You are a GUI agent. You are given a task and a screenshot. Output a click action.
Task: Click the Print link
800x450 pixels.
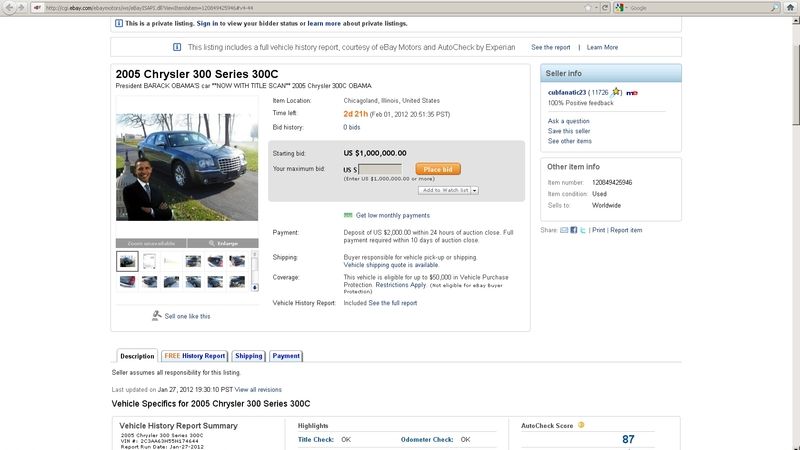click(x=598, y=230)
